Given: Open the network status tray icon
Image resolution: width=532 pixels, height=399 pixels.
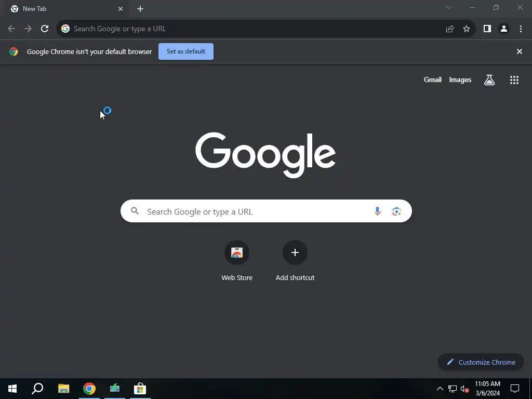Looking at the screenshot, I should 453,389.
